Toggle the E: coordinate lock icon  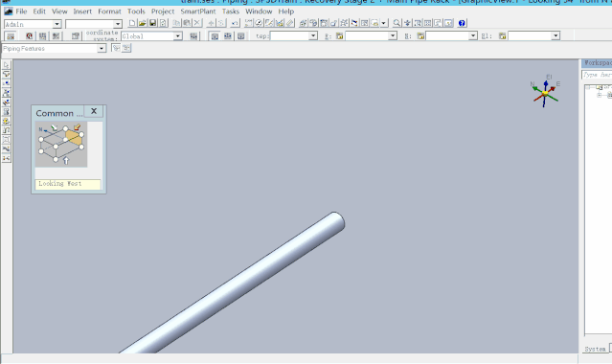tap(339, 36)
